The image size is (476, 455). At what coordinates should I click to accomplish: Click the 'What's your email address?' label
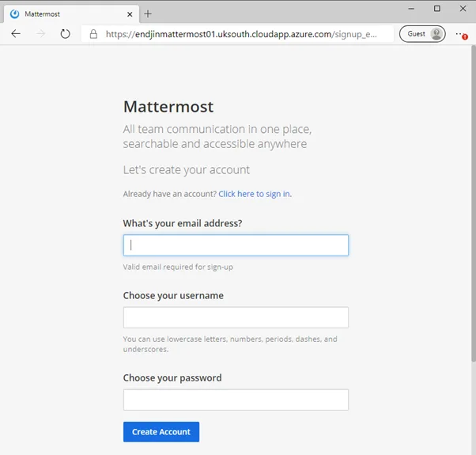point(183,224)
